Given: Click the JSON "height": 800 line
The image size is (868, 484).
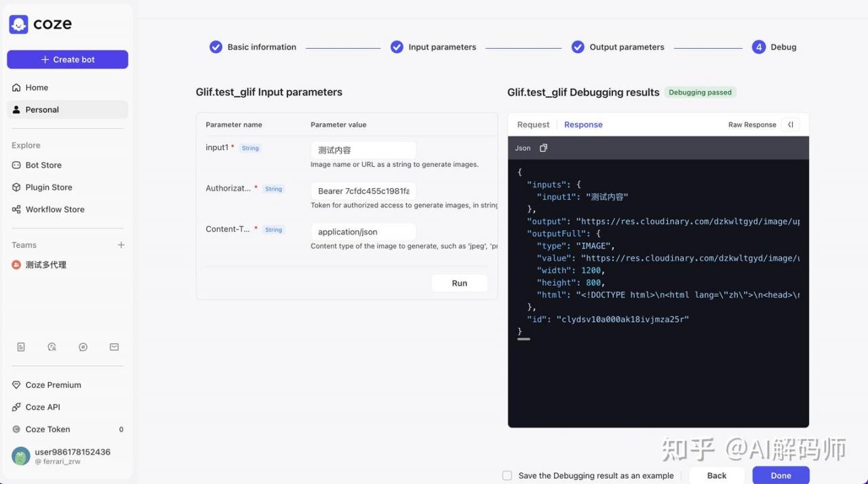Looking at the screenshot, I should click(570, 282).
